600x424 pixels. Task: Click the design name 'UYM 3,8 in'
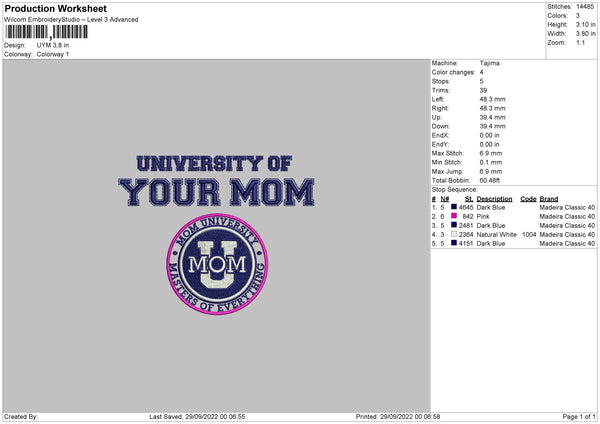click(53, 45)
